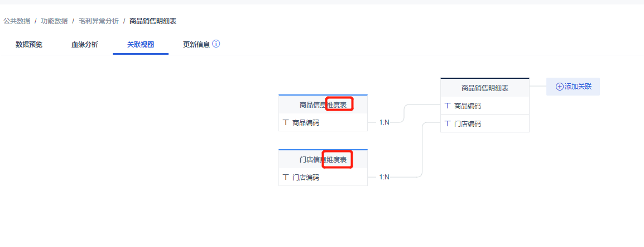644x247 pixels.
Task: Click text-type icon of 商品编码 in 商品信息维度表
Action: tap(286, 122)
